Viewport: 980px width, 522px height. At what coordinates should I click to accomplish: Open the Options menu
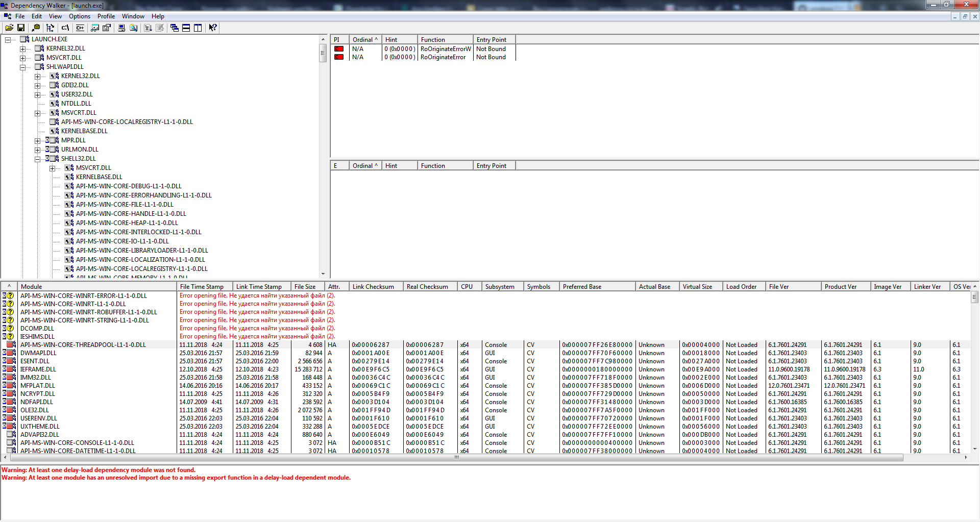(x=79, y=16)
